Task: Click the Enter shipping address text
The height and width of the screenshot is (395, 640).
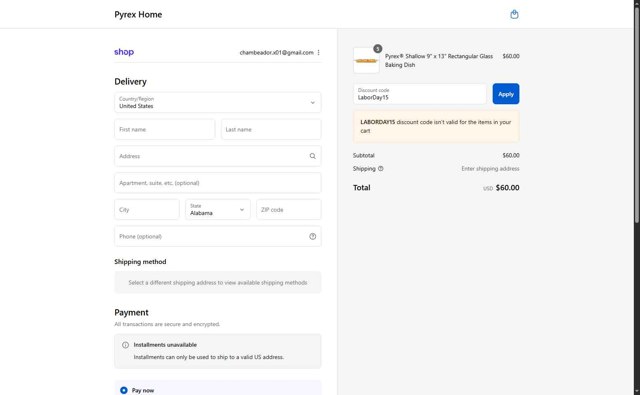Action: 491,169
